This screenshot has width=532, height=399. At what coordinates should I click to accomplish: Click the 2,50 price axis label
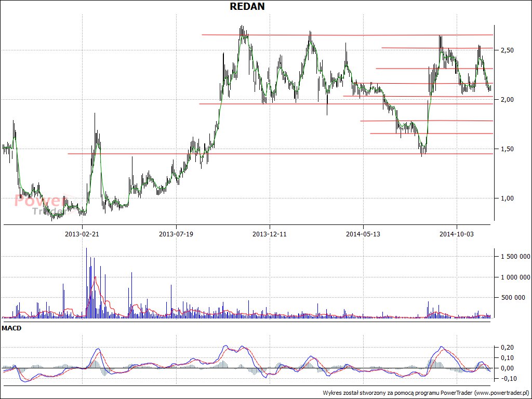(x=507, y=50)
